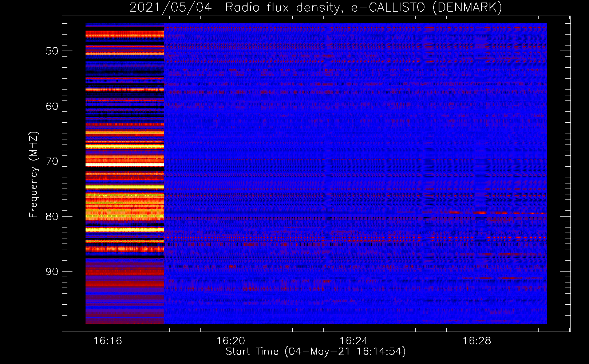Click the 16:28 time tick label

tap(477, 341)
